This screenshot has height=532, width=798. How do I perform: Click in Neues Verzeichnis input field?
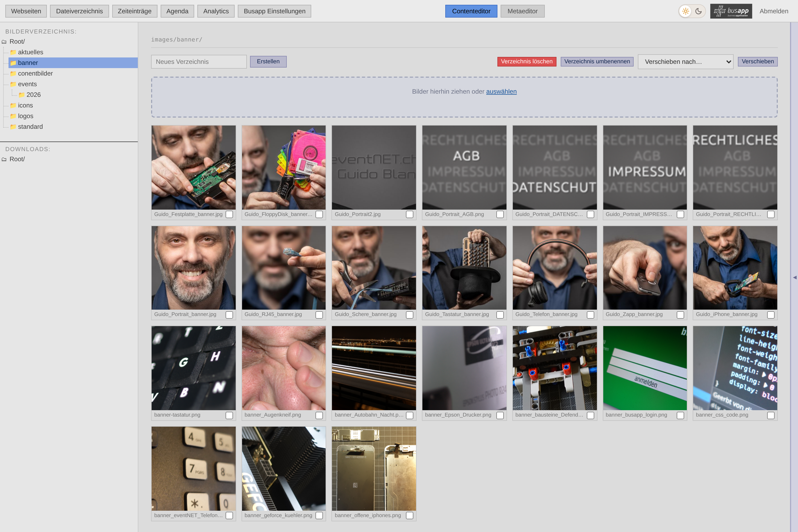pos(199,62)
